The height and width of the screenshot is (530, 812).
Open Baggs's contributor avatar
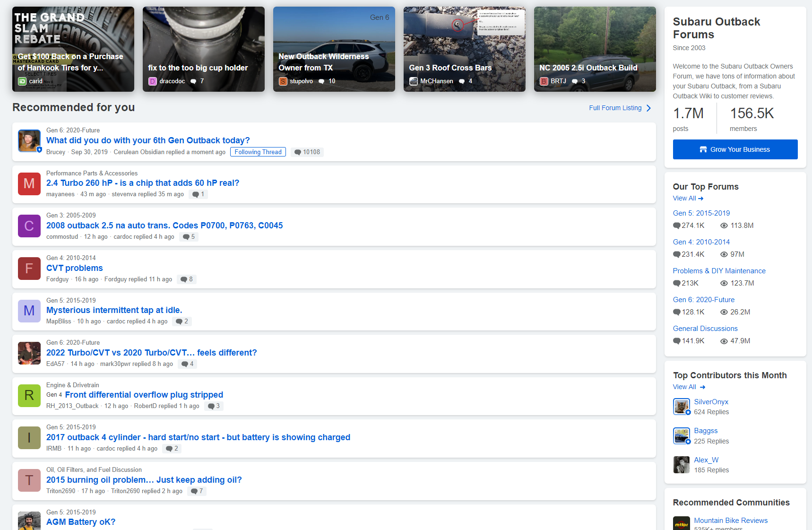[x=681, y=435]
